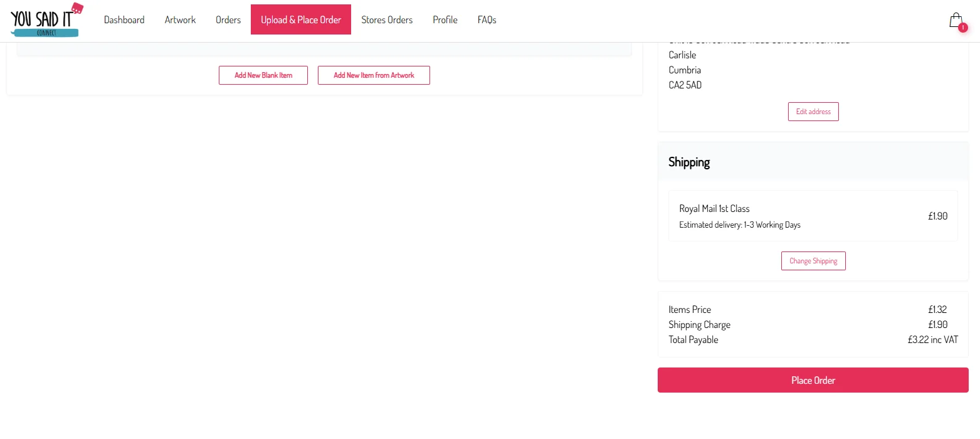Go to the Profile page
Screen dimensions: 980x439
[x=445, y=20]
